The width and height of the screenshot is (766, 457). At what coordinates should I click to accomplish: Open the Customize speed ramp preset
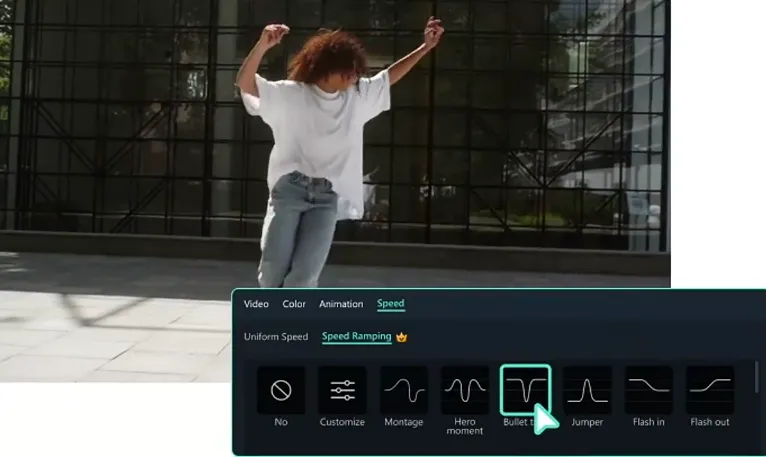[x=342, y=390]
